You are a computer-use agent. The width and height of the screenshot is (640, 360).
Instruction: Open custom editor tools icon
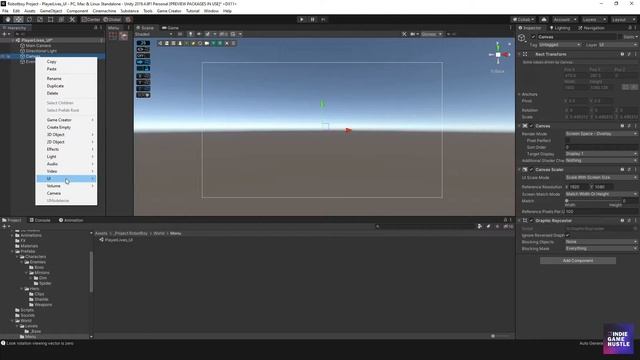[x=72, y=19]
